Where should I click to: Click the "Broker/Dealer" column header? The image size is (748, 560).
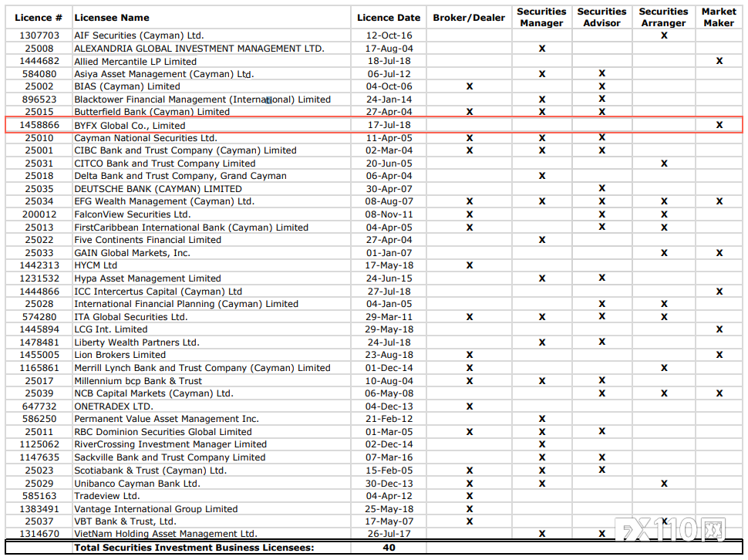pos(469,18)
